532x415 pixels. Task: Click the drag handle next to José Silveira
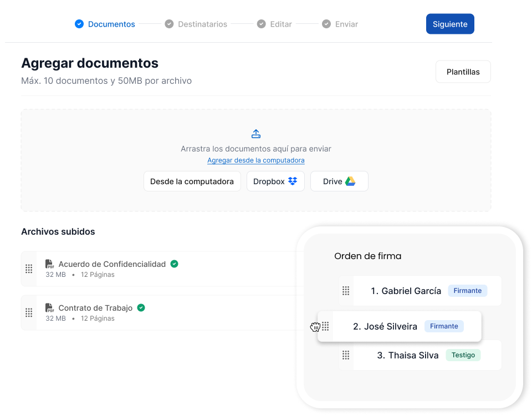coord(326,326)
